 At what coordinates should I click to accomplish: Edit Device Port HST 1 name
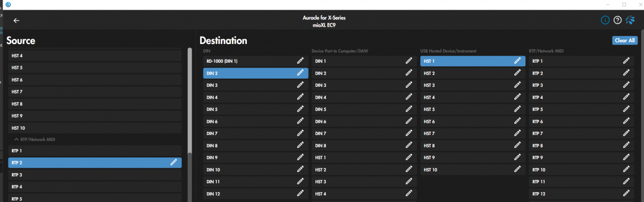(x=409, y=158)
